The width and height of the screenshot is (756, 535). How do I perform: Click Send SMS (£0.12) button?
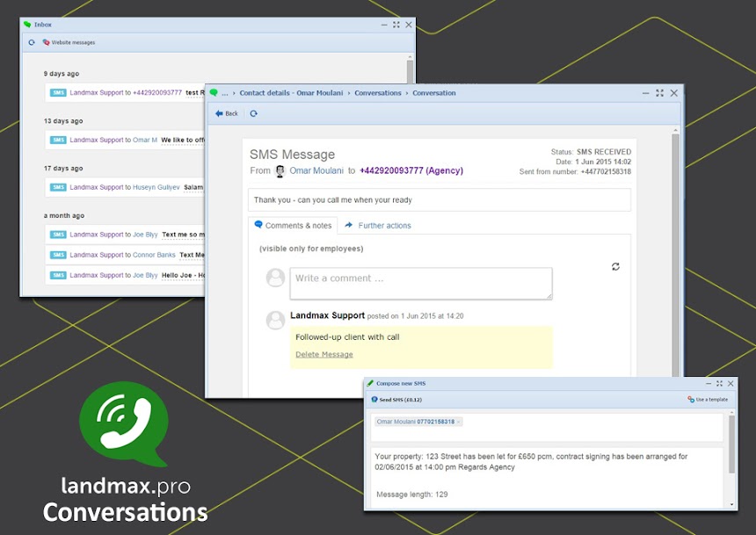(396, 400)
